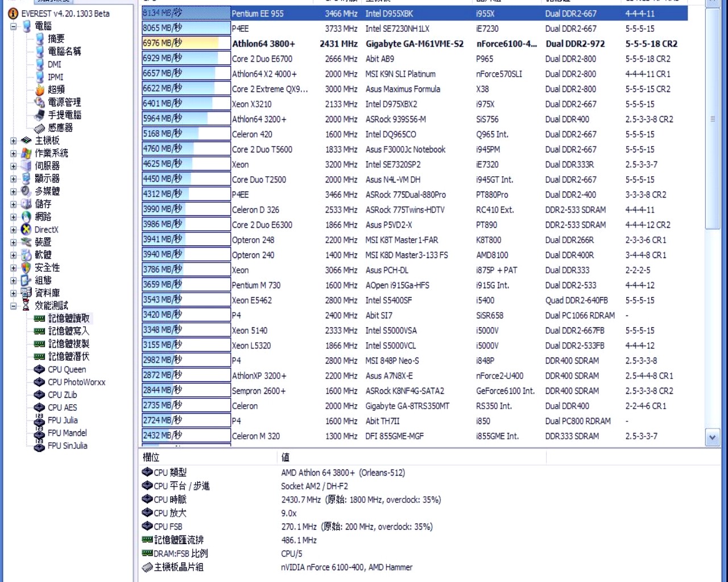
Task: Expand the 伺服器 tree node
Action: [13, 166]
